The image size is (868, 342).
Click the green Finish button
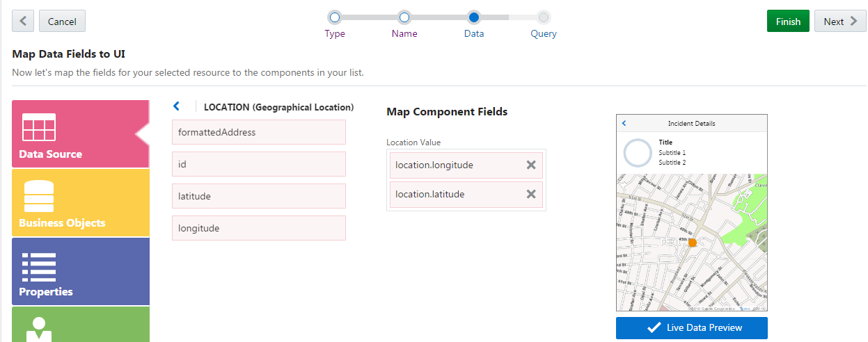pos(788,22)
